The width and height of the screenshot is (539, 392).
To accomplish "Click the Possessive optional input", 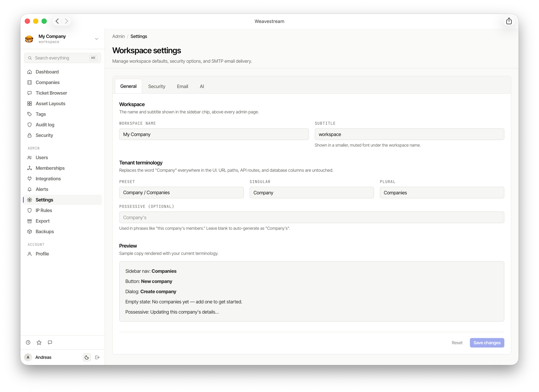I will pos(312,217).
